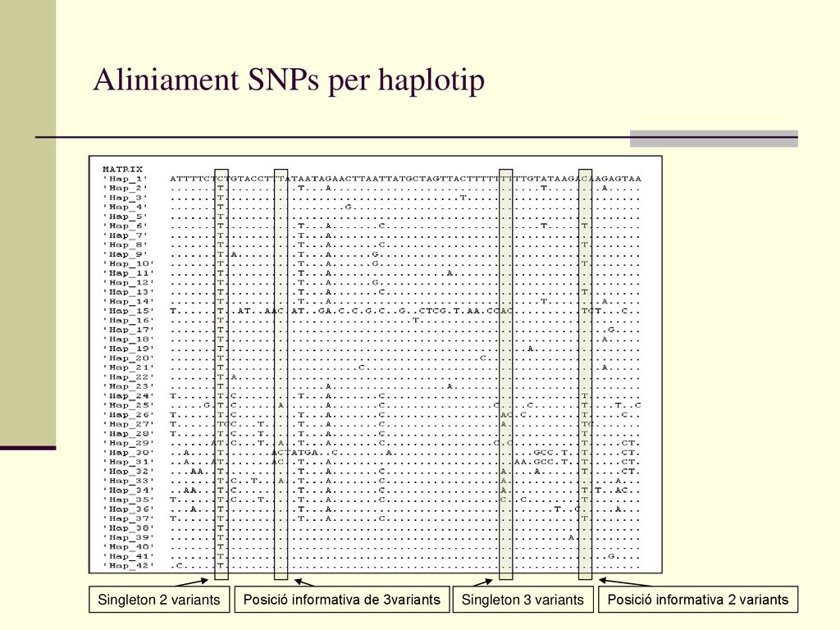840x630 pixels.
Task: Click the 'Hap_8' row label
Action: coord(125,244)
